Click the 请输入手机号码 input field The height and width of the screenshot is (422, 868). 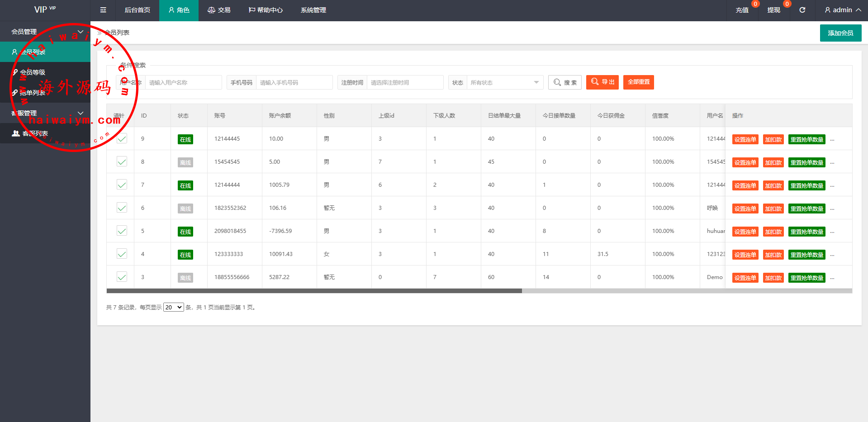pyautogui.click(x=294, y=82)
